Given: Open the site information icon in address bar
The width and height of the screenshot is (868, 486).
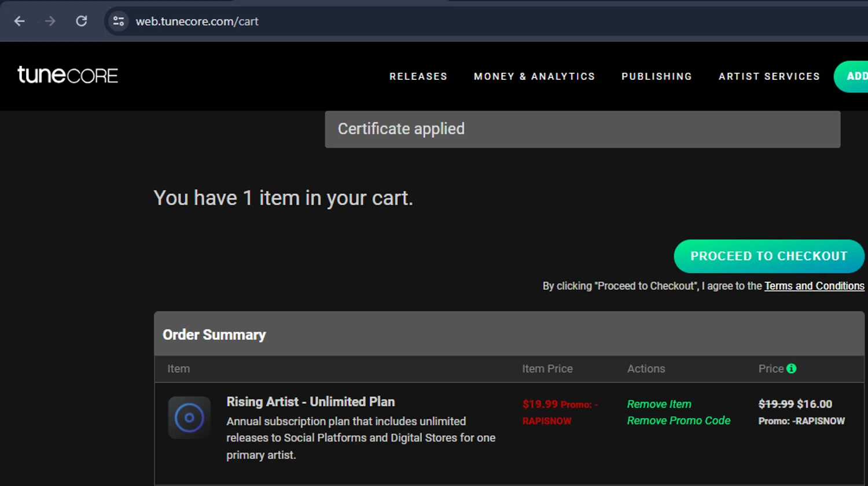Looking at the screenshot, I should (119, 21).
